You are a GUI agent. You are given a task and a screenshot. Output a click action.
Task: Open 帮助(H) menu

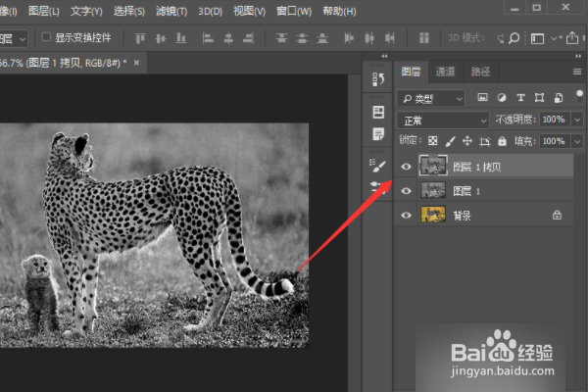(339, 11)
